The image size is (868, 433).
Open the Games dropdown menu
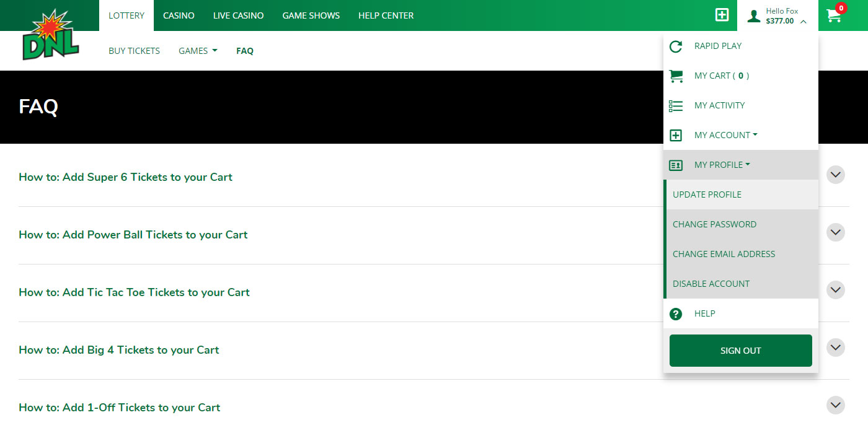click(198, 51)
